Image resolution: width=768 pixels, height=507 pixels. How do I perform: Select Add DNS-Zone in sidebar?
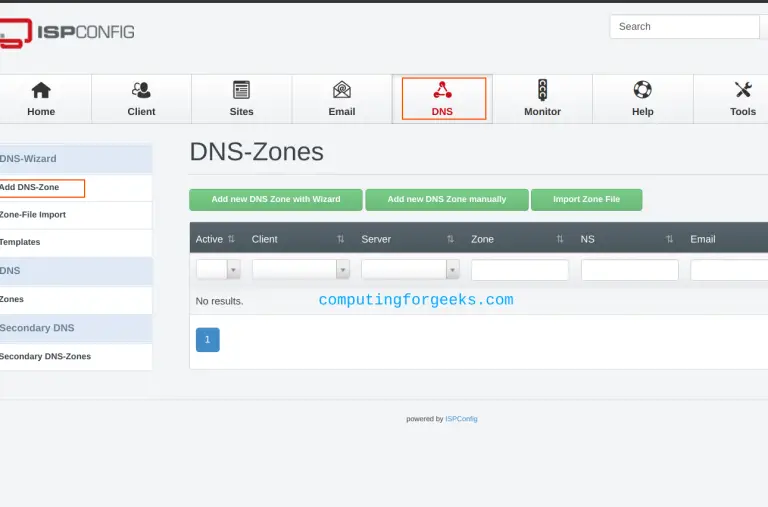point(30,188)
